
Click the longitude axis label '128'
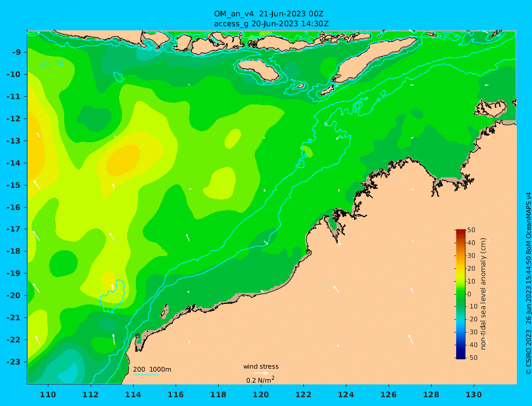coord(431,395)
